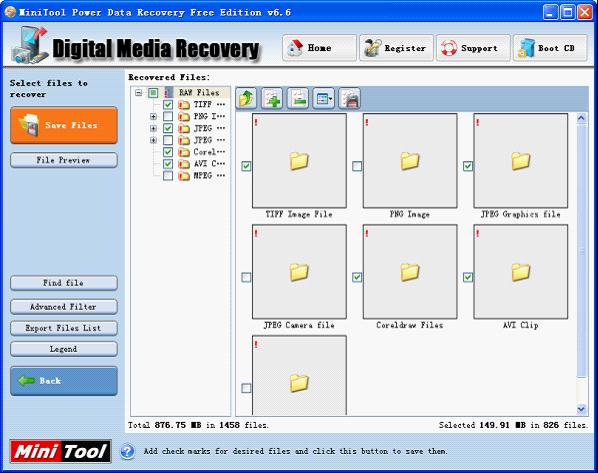The height and width of the screenshot is (473, 598).
Task: Click the orange Save Files button
Action: point(64,125)
